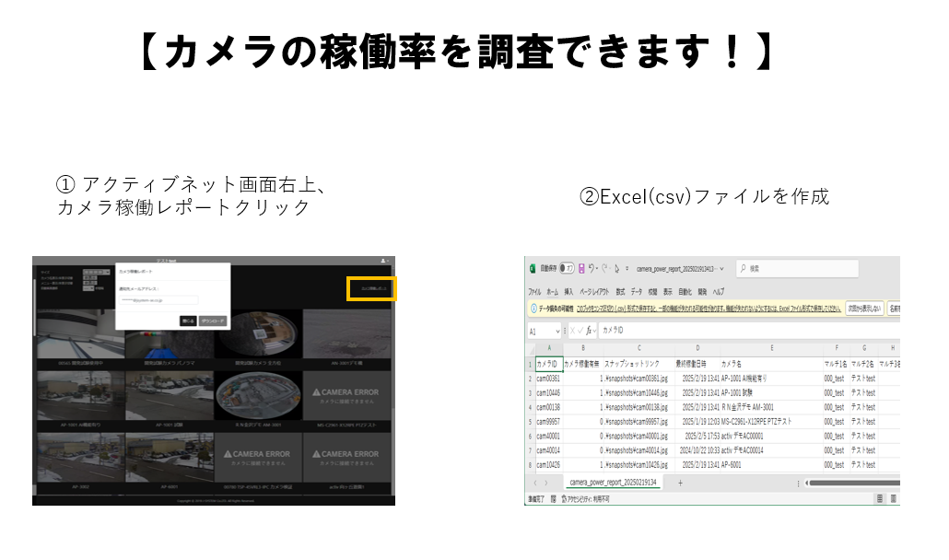Viewport: 949px width, 560px height.
Task: Select the MS-C2961-X12RPE PTZテスト cell
Action: [772, 422]
